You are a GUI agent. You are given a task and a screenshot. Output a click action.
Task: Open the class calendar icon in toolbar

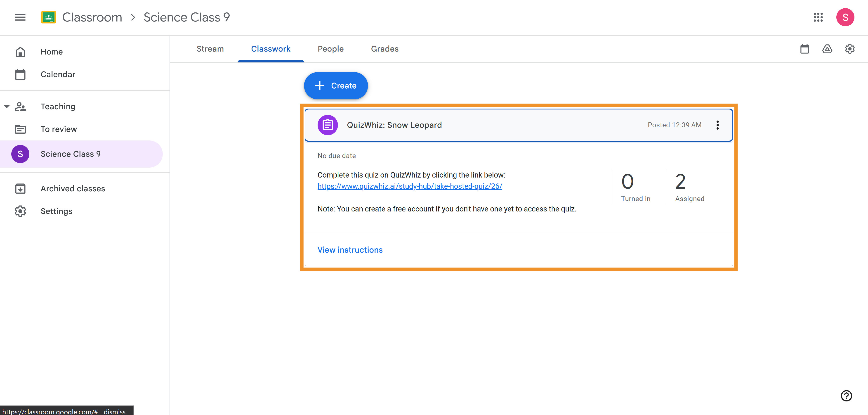[805, 49]
